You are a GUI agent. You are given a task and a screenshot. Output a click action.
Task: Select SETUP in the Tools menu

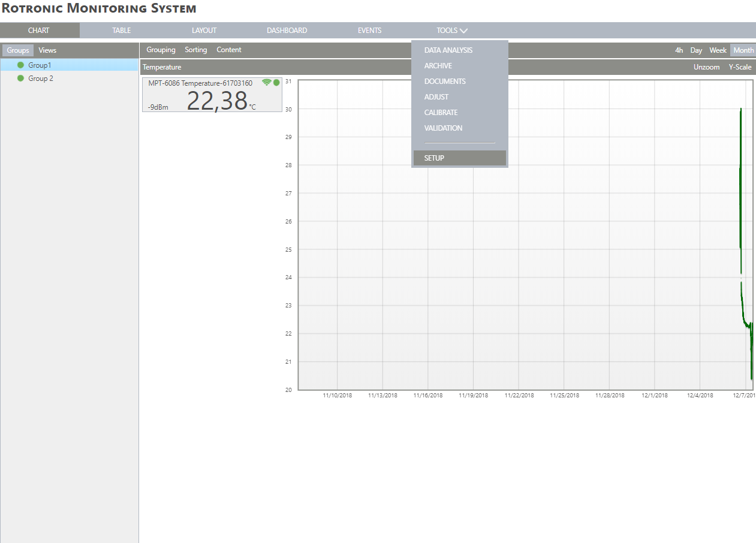pyautogui.click(x=460, y=158)
